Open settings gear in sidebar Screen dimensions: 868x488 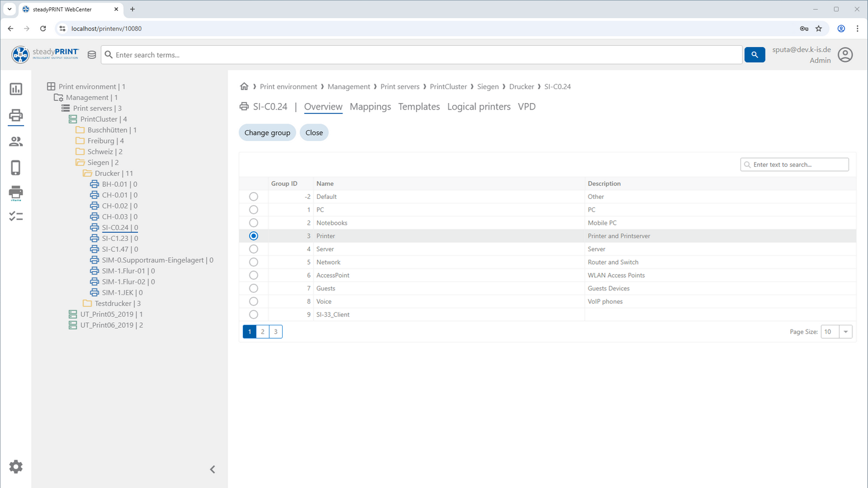click(x=16, y=467)
